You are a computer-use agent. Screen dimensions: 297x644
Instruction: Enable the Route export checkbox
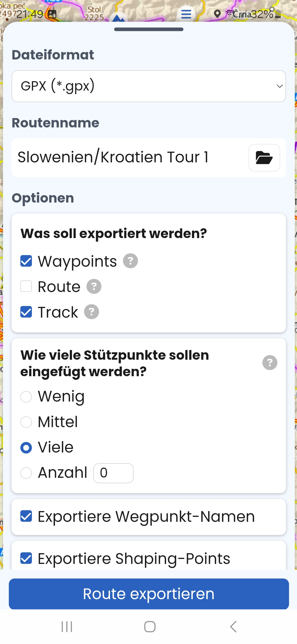tap(26, 286)
